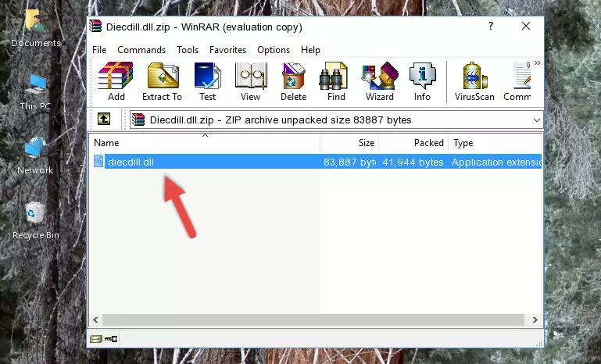The width and height of the screenshot is (601, 364).
Task: Select the Documents desktop icon
Action: coord(35,29)
